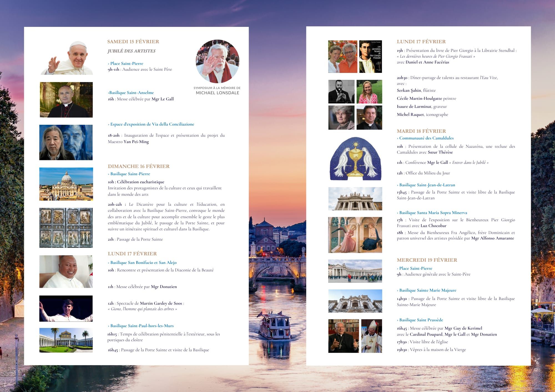Click the Saint Peter's Basilica dome photo
This screenshot has height=392, width=555.
66,184
